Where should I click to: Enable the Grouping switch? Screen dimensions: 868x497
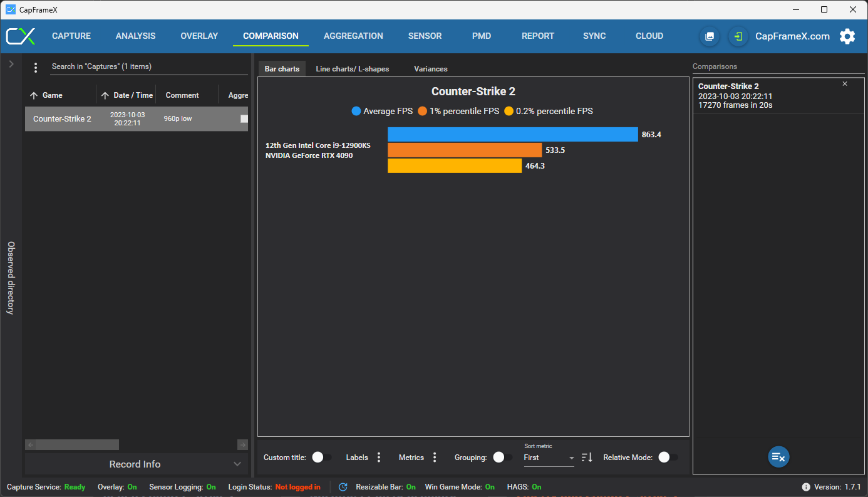coord(503,458)
